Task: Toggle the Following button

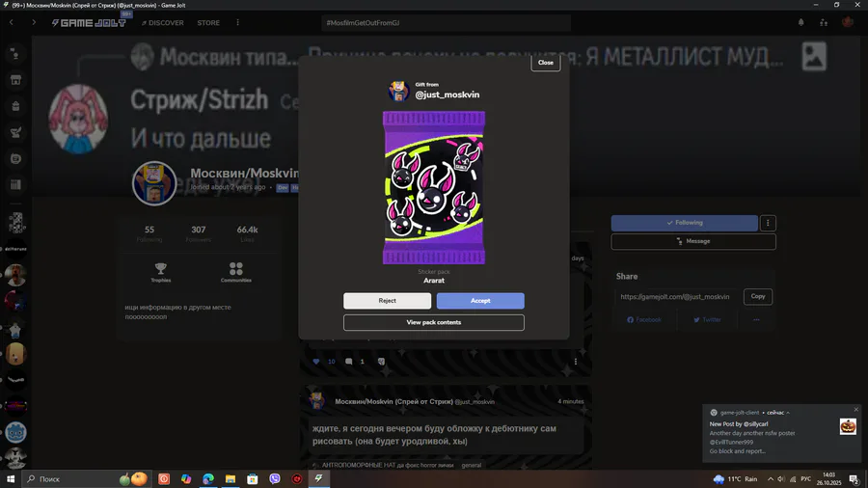Action: (x=684, y=223)
